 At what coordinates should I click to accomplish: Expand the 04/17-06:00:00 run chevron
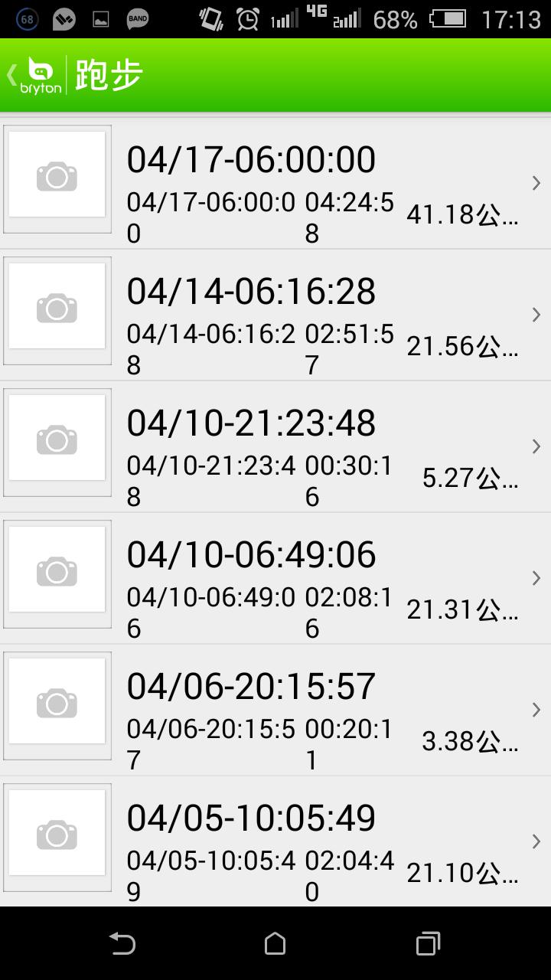(536, 183)
